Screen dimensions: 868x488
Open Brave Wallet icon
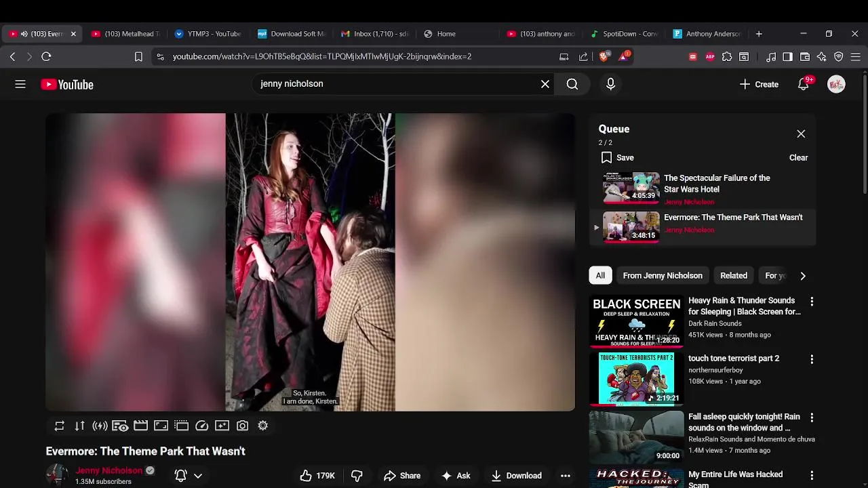(805, 57)
